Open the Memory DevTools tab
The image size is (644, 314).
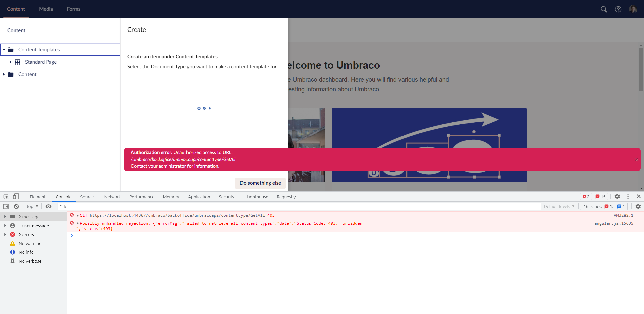pyautogui.click(x=171, y=197)
